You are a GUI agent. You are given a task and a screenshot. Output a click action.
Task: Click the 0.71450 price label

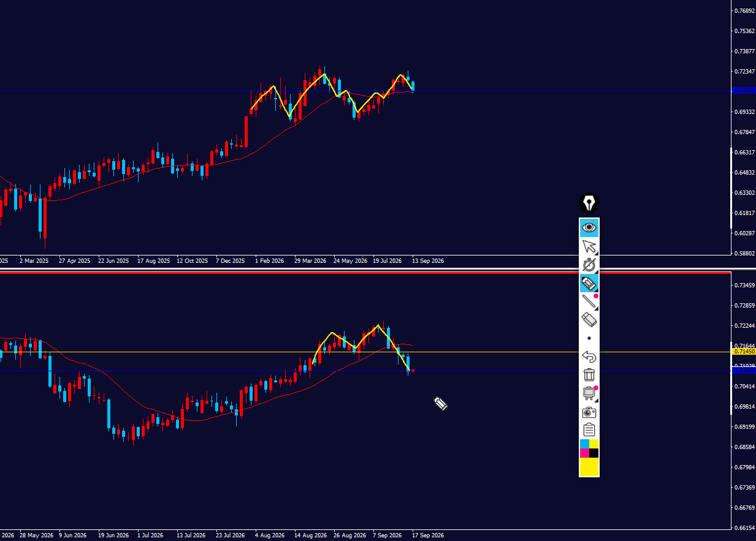[744, 352]
